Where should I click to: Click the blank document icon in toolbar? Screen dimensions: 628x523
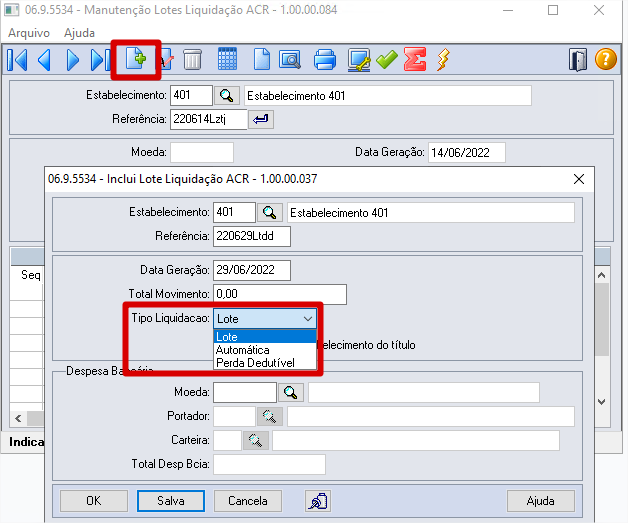[x=262, y=59]
